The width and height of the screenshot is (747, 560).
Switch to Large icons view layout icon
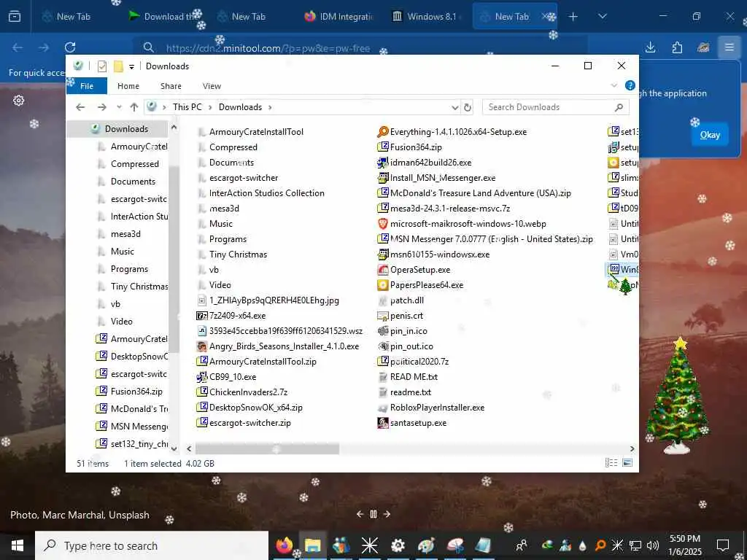tap(627, 463)
